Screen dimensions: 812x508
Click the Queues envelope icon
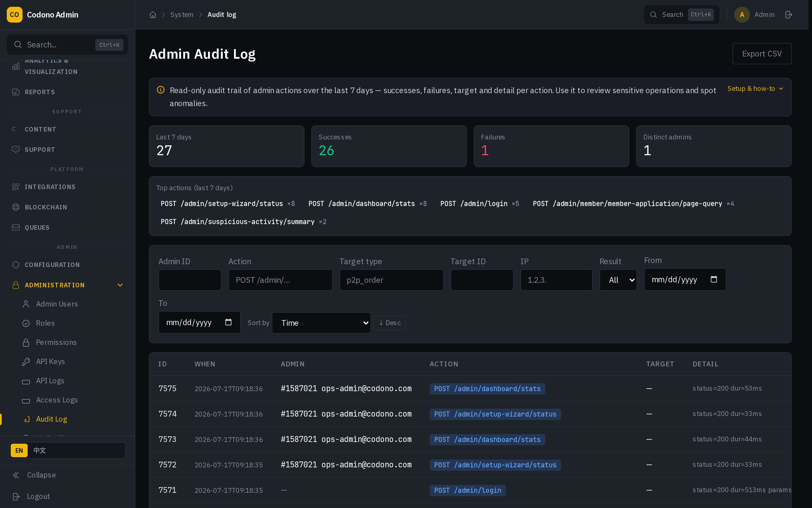16,227
